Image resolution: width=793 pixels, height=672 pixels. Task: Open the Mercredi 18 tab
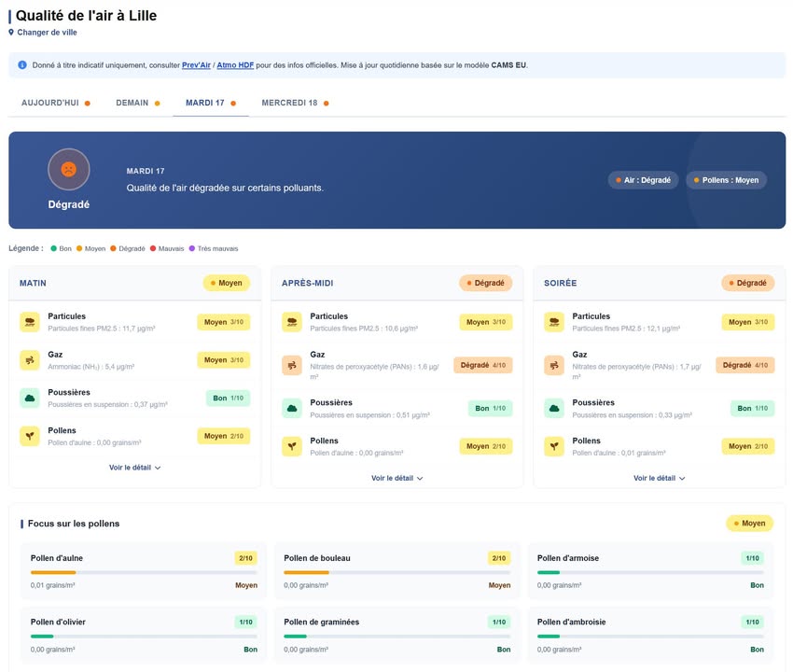tap(294, 103)
